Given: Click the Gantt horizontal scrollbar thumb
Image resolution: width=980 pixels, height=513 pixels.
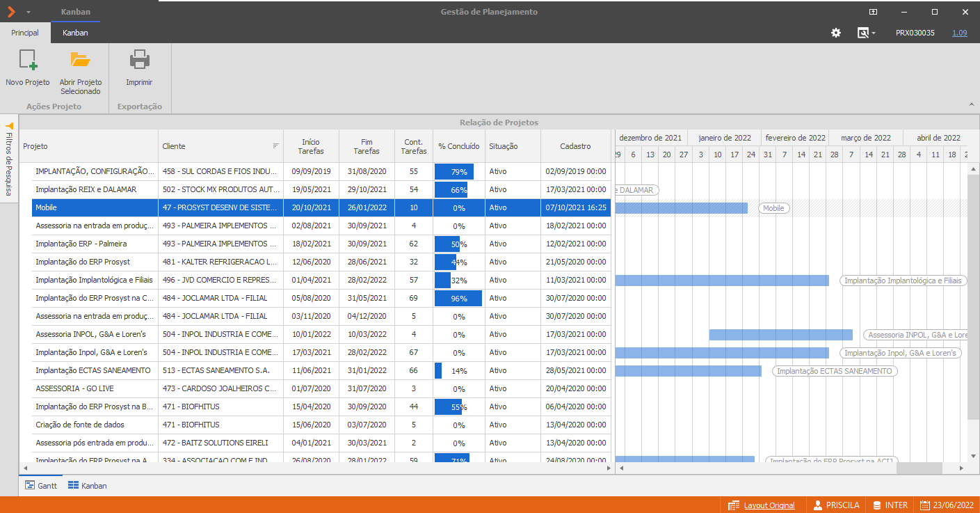Looking at the screenshot, I should click(919, 468).
